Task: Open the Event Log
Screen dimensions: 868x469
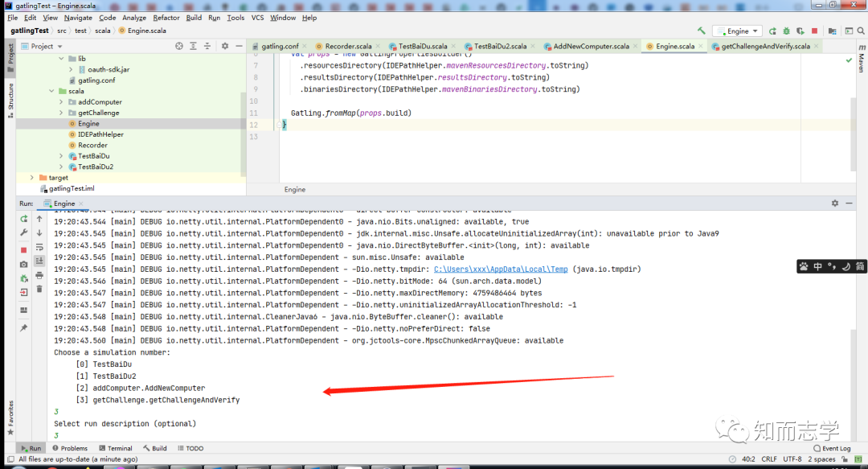Action: [832, 448]
